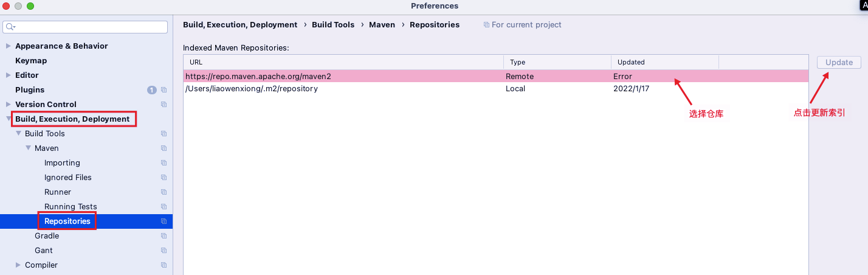Viewport: 868px width, 275px height.
Task: Open the Plugins settings page
Action: coord(30,90)
